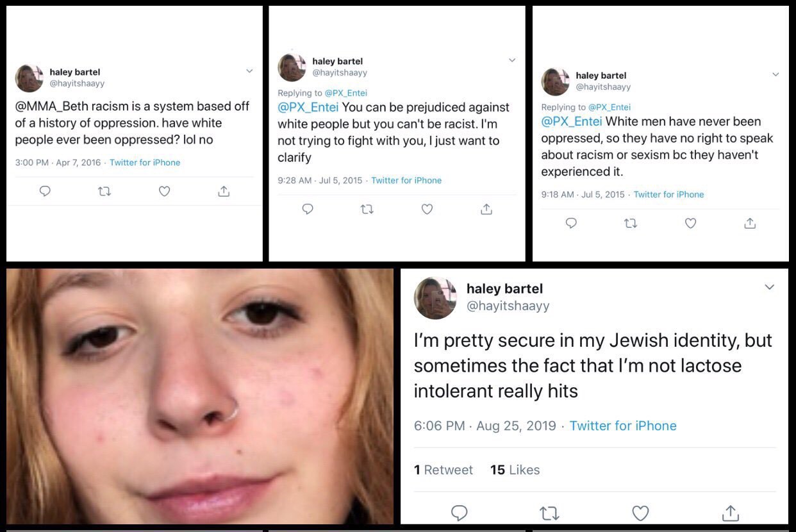Share the 'prejudiced against white people' tweet
This screenshot has width=796, height=532.
tap(486, 209)
